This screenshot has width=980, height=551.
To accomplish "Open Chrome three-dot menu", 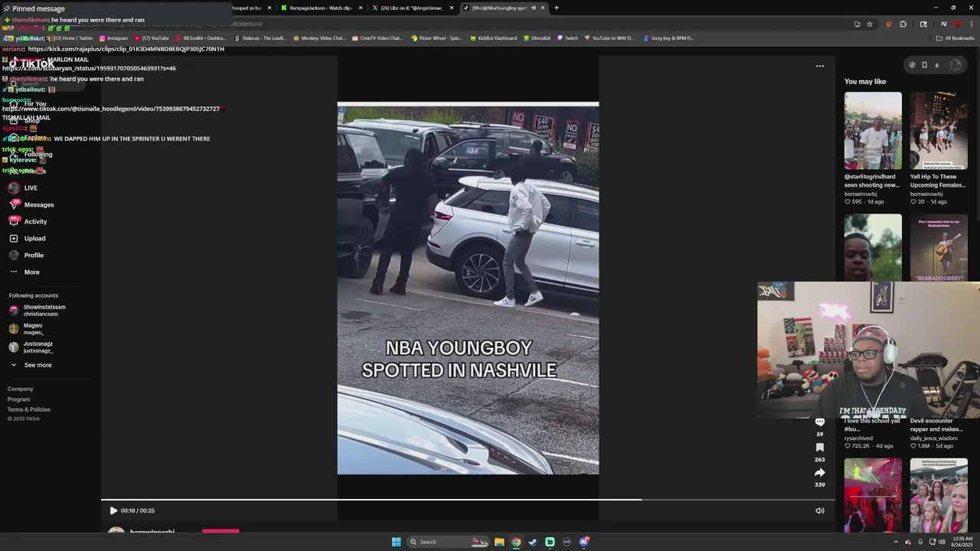I will point(971,24).
